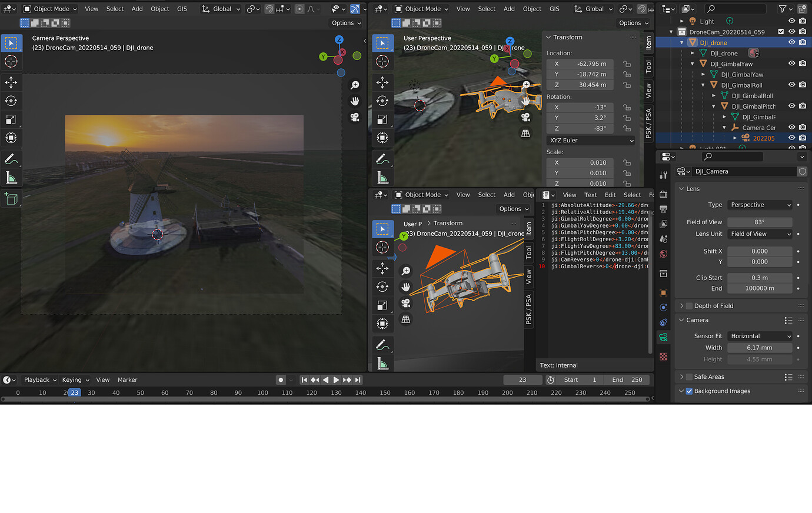Pick the Measure tool in left viewport
Image resolution: width=812 pixels, height=513 pixels.
[11, 178]
